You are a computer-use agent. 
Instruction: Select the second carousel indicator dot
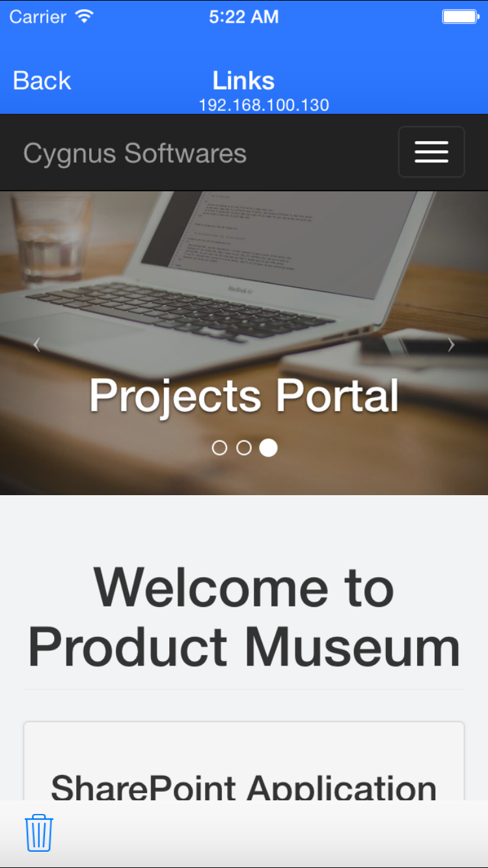coord(244,448)
